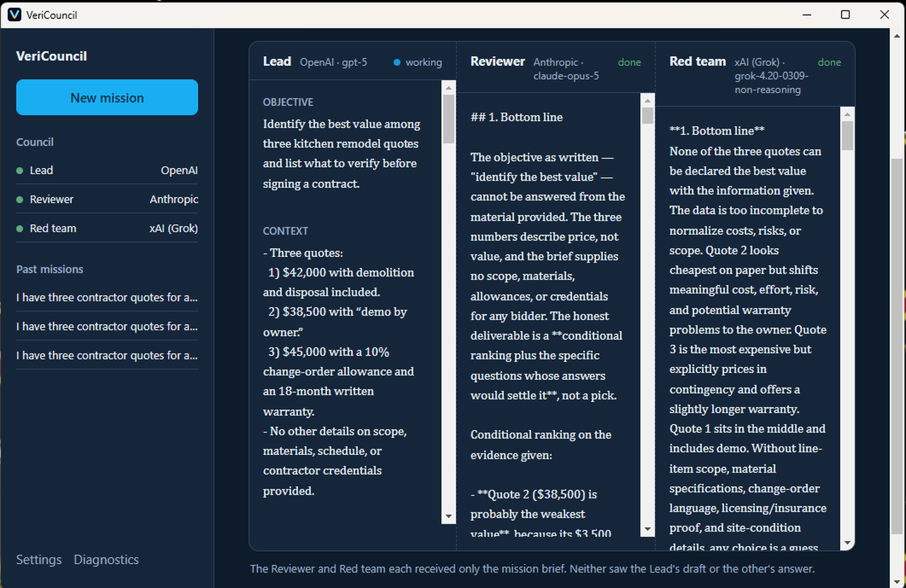Select Reviewer council member row
Viewport: 906px width, 588px height.
tap(107, 200)
